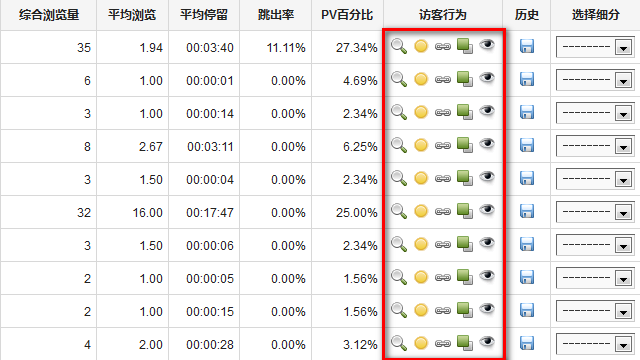Click eye icon in the 00:03:11 row
Screen dimensions: 640x360
pyautogui.click(x=487, y=143)
